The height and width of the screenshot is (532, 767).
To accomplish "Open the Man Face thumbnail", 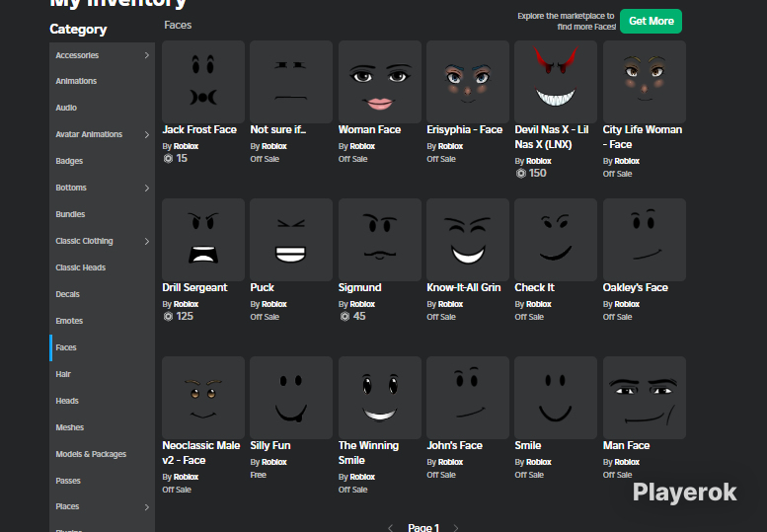I will [645, 398].
